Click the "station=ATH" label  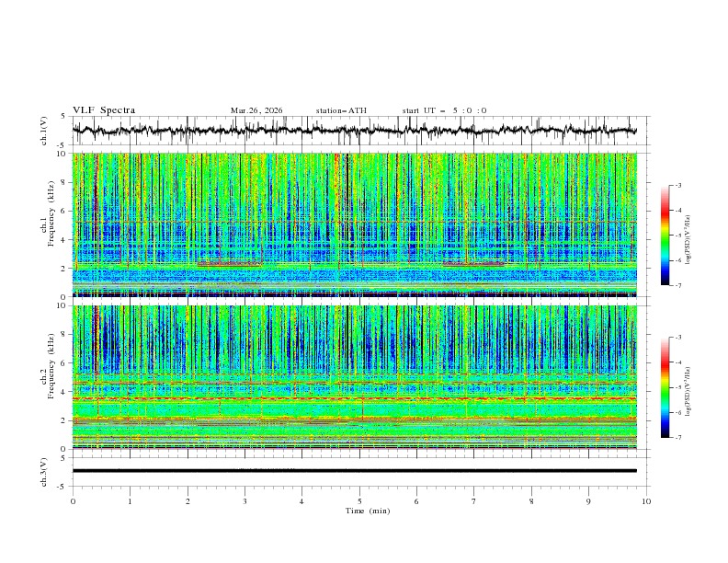click(x=341, y=110)
